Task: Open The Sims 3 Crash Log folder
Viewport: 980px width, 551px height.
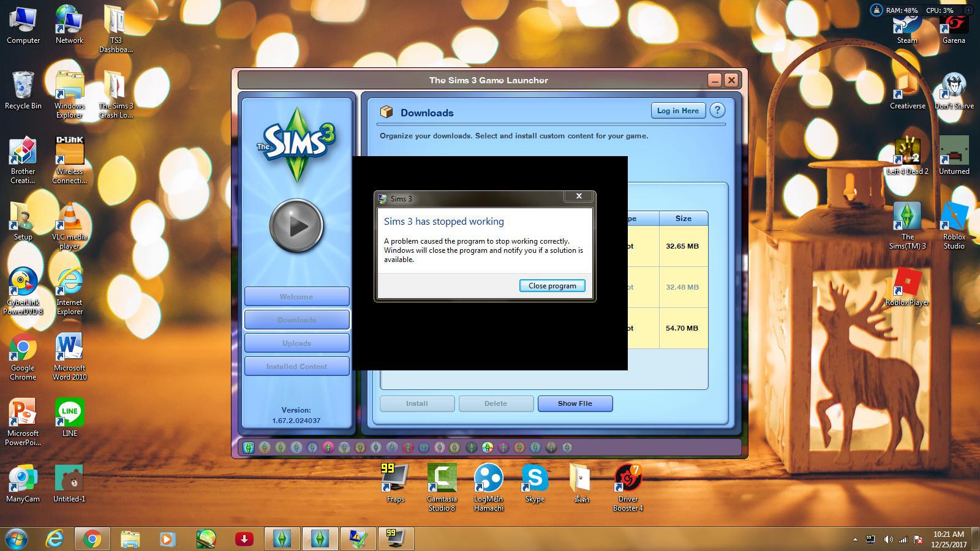Action: point(116,95)
